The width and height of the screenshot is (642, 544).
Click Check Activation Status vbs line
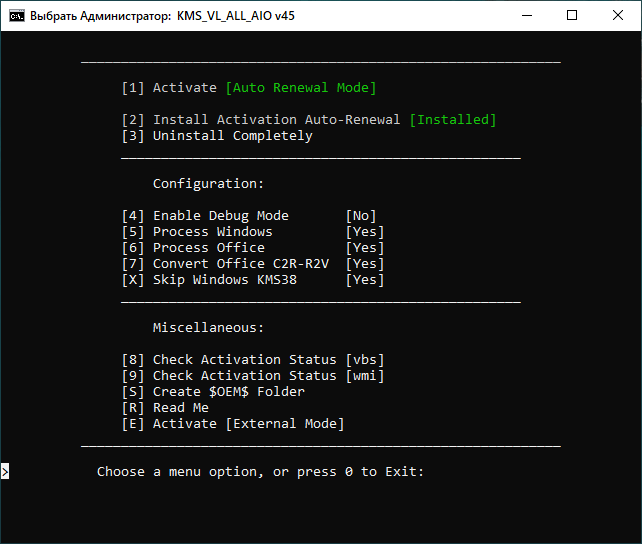point(252,360)
